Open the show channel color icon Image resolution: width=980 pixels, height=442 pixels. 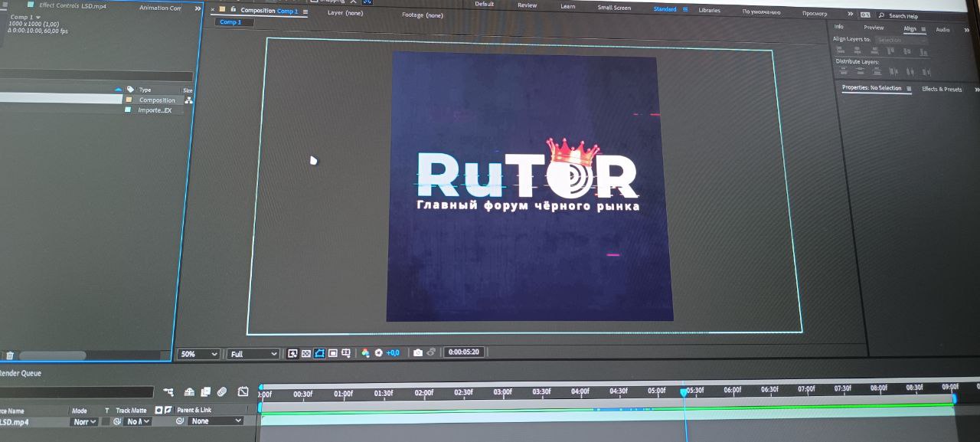pos(365,353)
